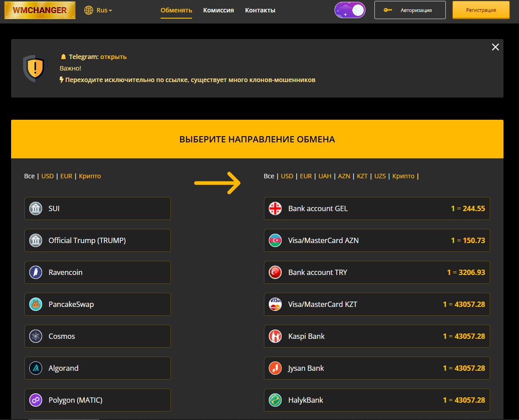Select Official Trump (TRUMP) option

click(97, 240)
